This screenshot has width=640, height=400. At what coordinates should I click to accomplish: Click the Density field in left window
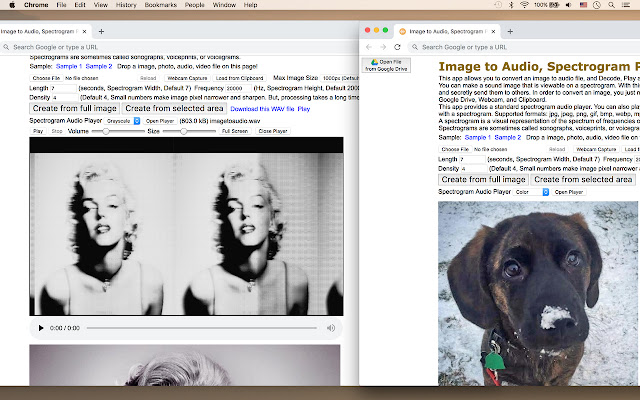65,98
